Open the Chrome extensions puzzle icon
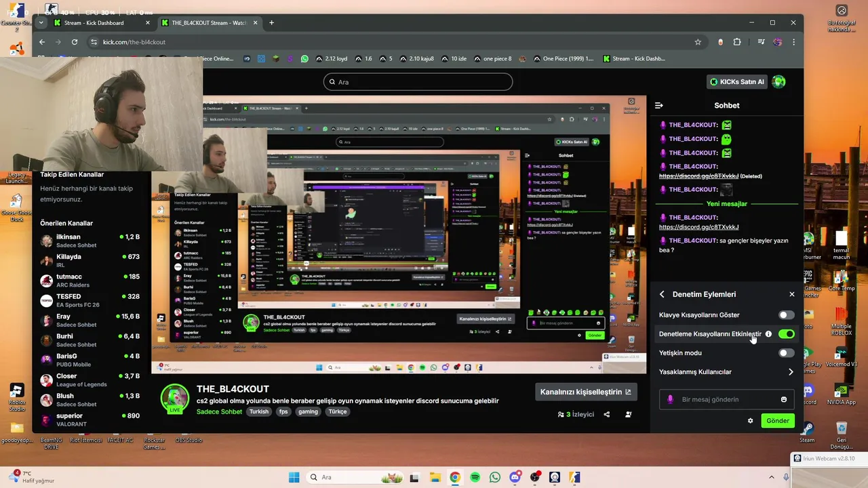 click(x=737, y=42)
